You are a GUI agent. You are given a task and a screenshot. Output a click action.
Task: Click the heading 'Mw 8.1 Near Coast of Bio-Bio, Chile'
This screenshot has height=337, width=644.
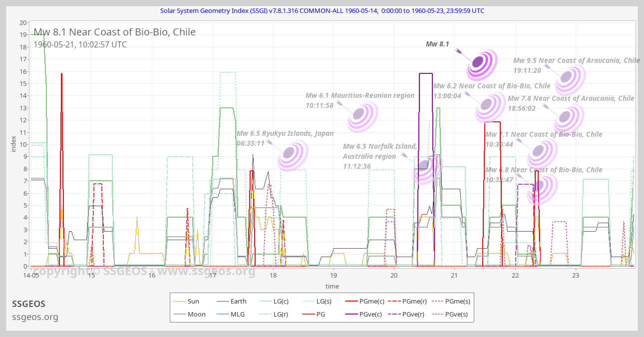click(x=114, y=32)
